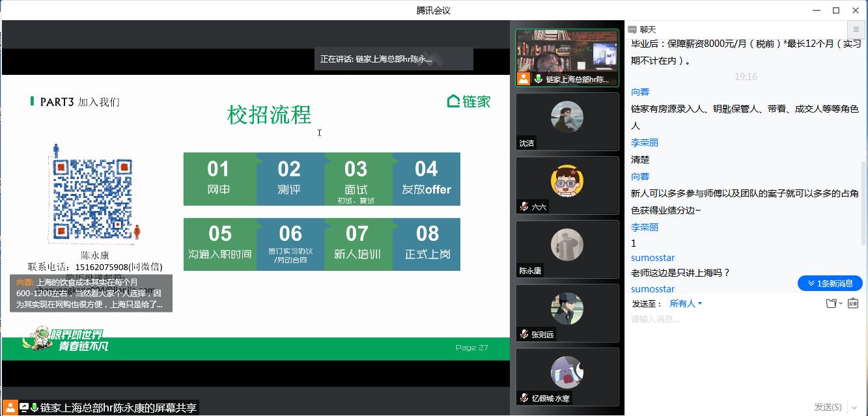This screenshot has height=416, width=868.
Task: Click the 链家 logo on the slide
Action: pos(469,101)
